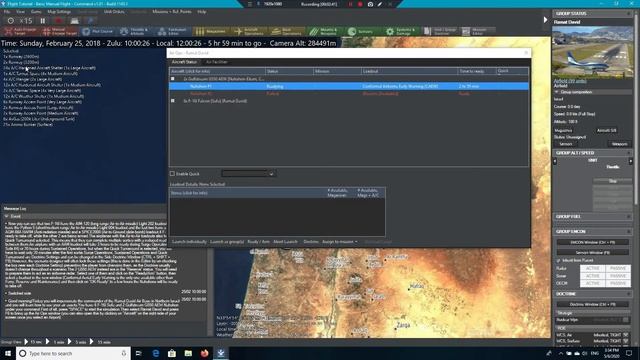Set OECM to PASSIVE
This screenshot has width=640, height=360.
[x=618, y=283]
